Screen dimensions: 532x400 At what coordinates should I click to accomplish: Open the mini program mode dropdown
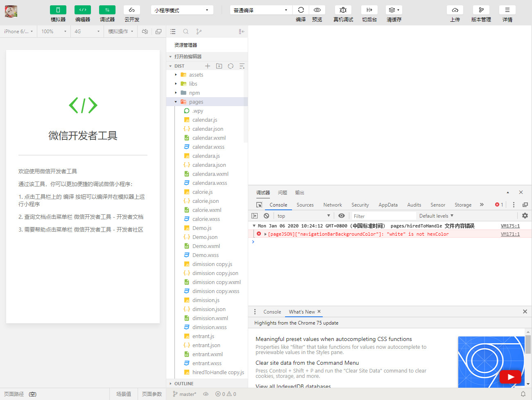pyautogui.click(x=182, y=10)
